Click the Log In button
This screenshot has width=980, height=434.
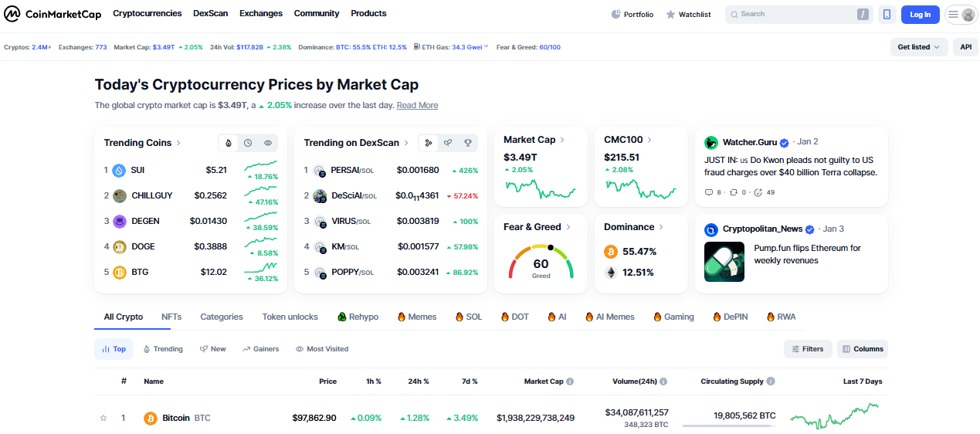click(x=921, y=14)
